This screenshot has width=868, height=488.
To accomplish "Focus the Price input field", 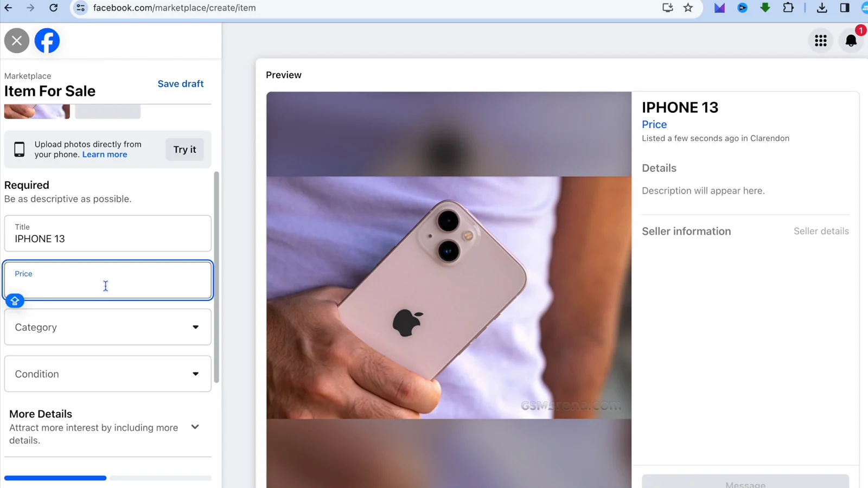I will (108, 280).
